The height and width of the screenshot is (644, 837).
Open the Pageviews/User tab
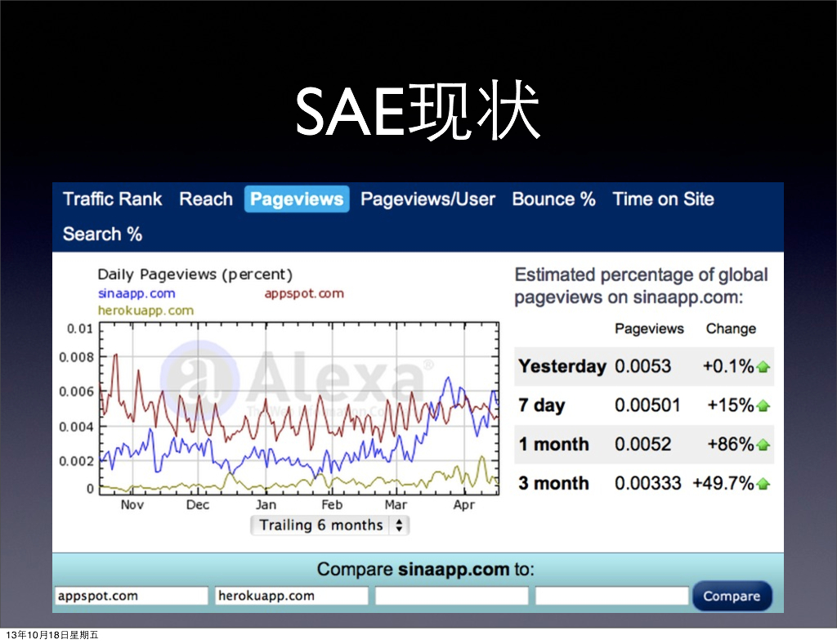click(427, 199)
